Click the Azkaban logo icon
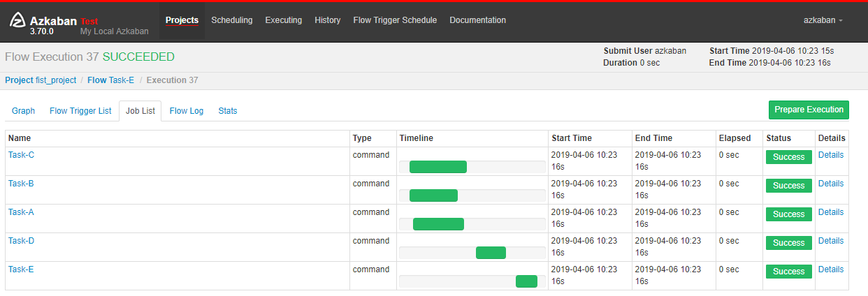Screen dimensions: 868x296 coord(18,22)
